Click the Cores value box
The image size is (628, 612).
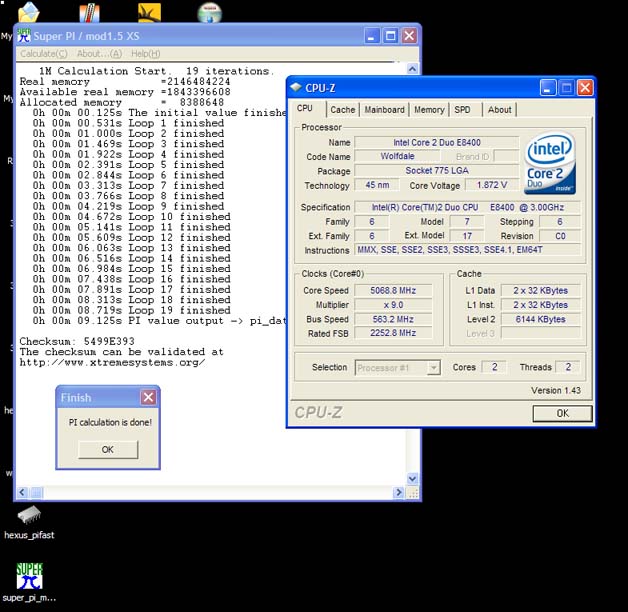point(495,367)
